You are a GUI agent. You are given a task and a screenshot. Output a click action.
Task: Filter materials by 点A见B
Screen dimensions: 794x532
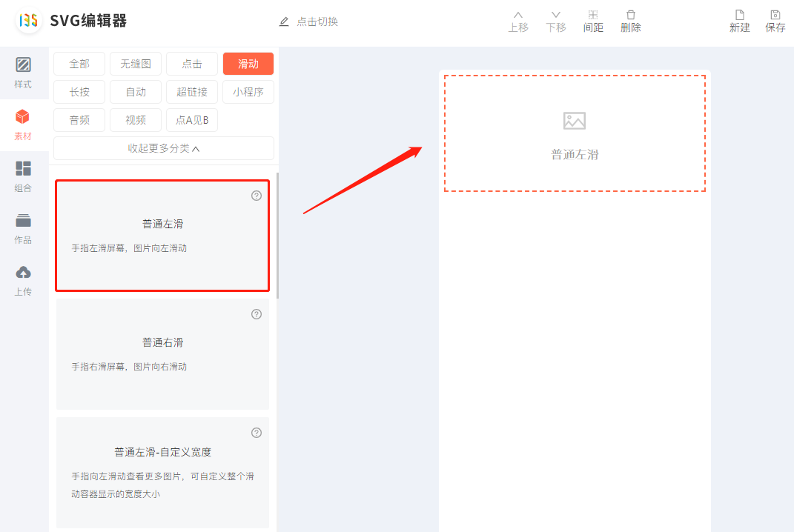pyautogui.click(x=192, y=120)
